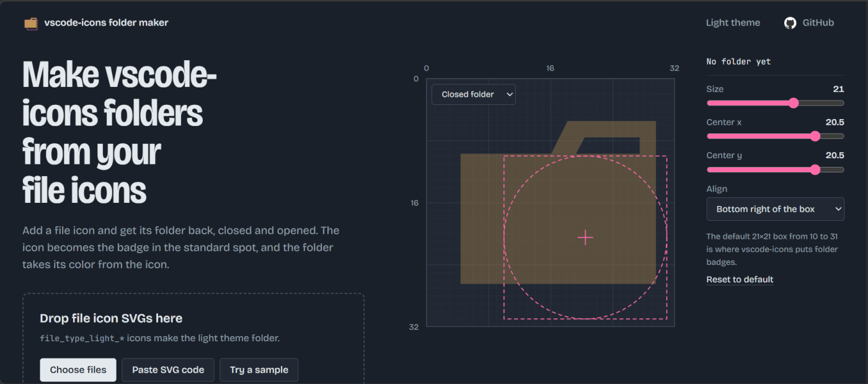Click the Paste SVG code button
Screen dimensions: 868x384
click(x=168, y=370)
